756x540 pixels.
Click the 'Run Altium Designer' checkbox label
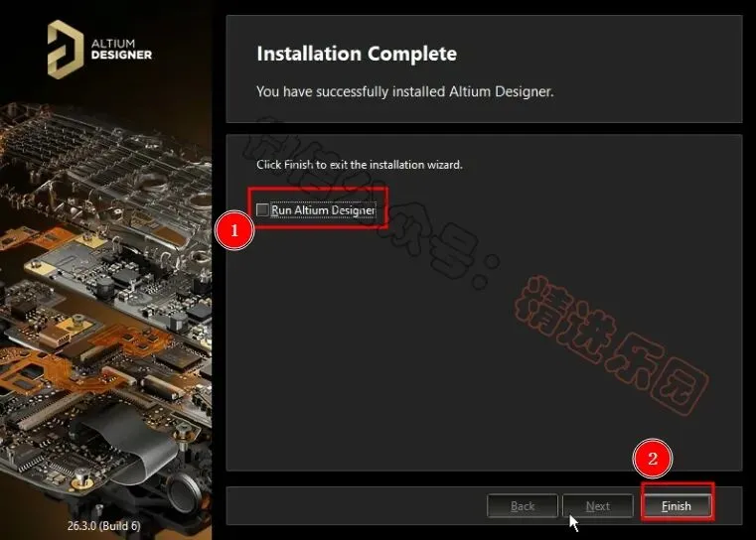click(323, 210)
